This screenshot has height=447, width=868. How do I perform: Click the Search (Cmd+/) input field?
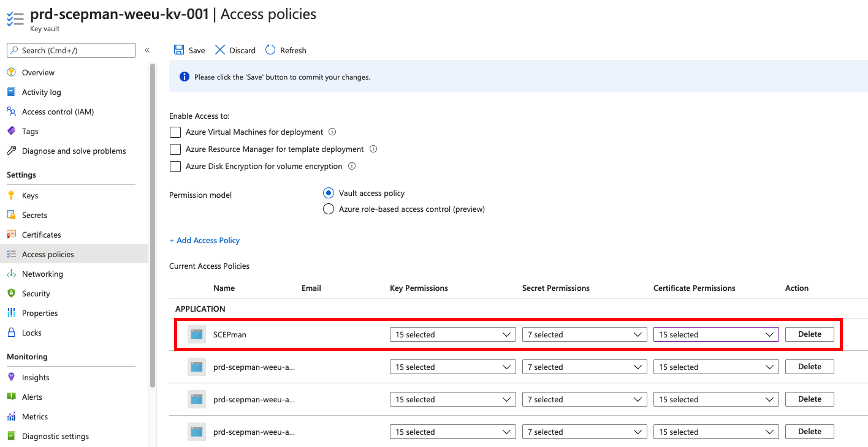(71, 50)
